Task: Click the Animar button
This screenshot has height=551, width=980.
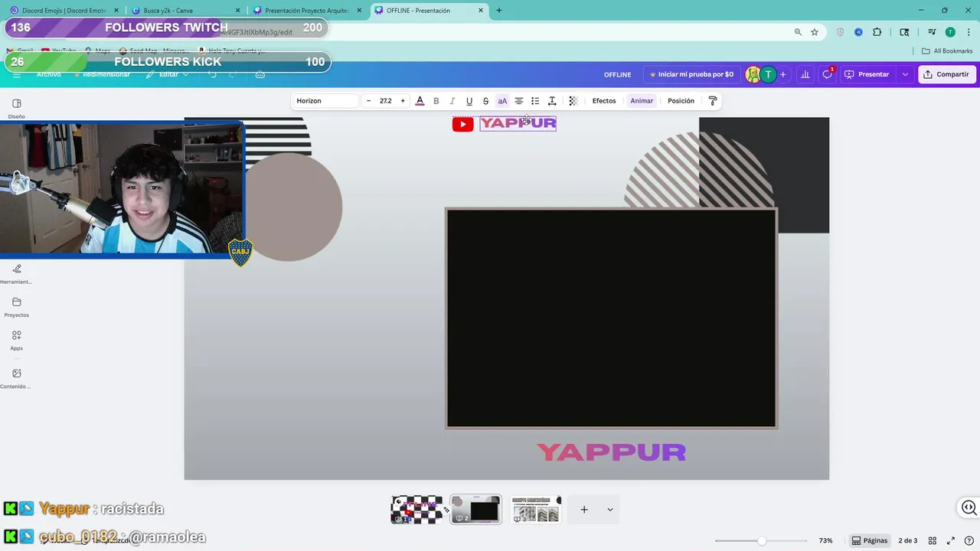Action: 642,101
